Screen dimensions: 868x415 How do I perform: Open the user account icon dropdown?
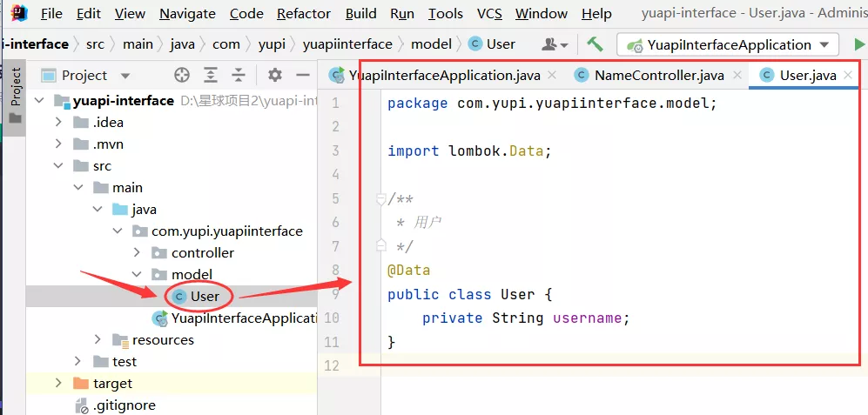pos(555,44)
